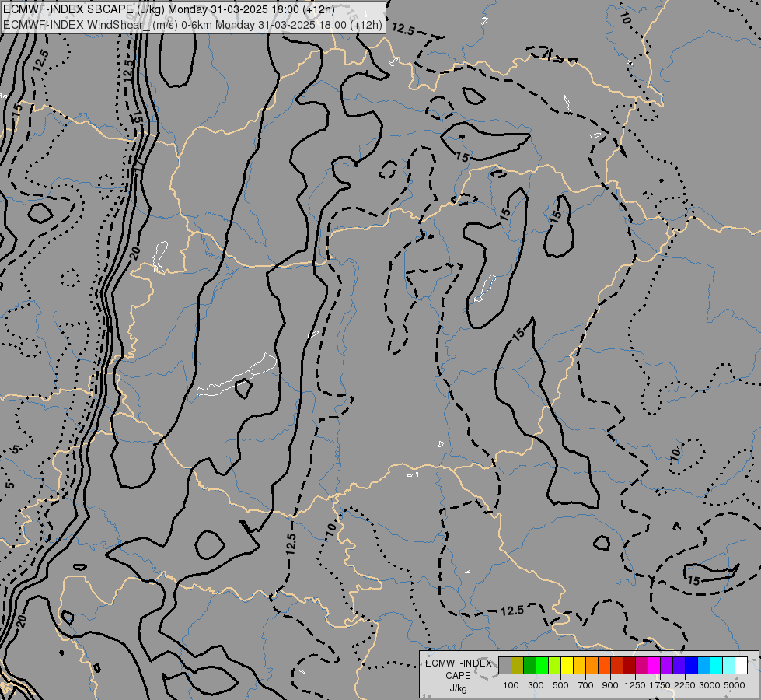The height and width of the screenshot is (700, 761).
Task: Click the 700 legend scale label
Action: pyautogui.click(x=586, y=685)
